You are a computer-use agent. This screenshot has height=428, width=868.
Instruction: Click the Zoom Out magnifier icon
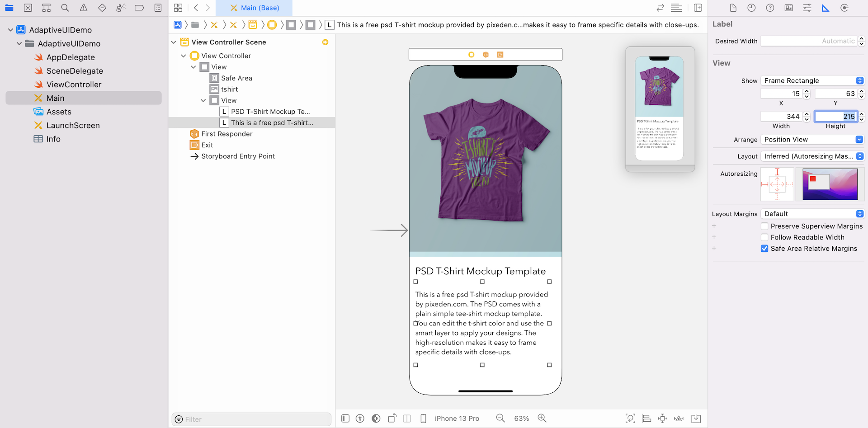coord(500,419)
